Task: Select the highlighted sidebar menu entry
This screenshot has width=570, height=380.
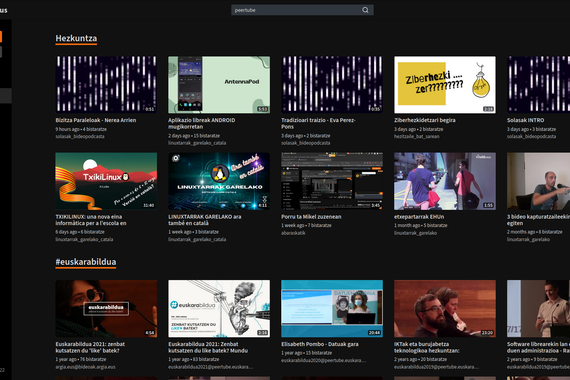Action: coord(5,96)
